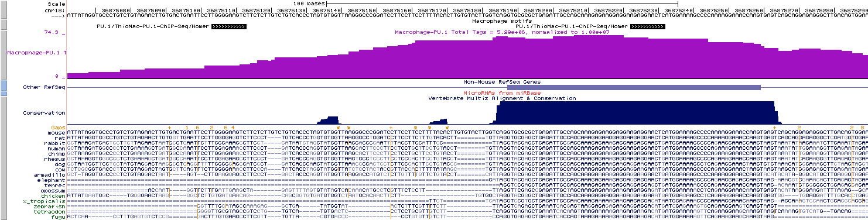
Task: Click the left PU.1/ThioMac-PU.1-ChIP-Seq/Homer motif arrow block
Action: 230,26
